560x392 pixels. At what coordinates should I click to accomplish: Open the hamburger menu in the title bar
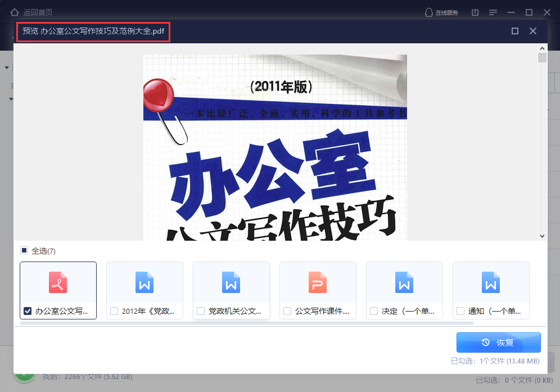pyautogui.click(x=493, y=12)
